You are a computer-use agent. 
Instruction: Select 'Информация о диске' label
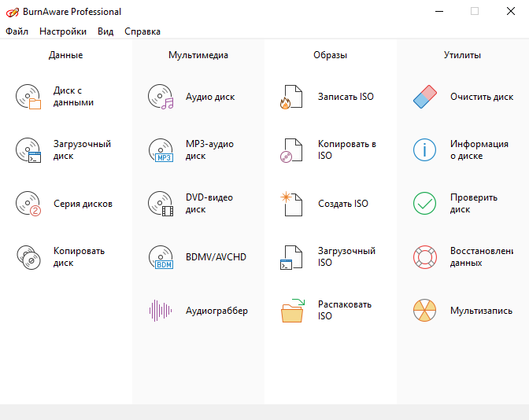[479, 149]
